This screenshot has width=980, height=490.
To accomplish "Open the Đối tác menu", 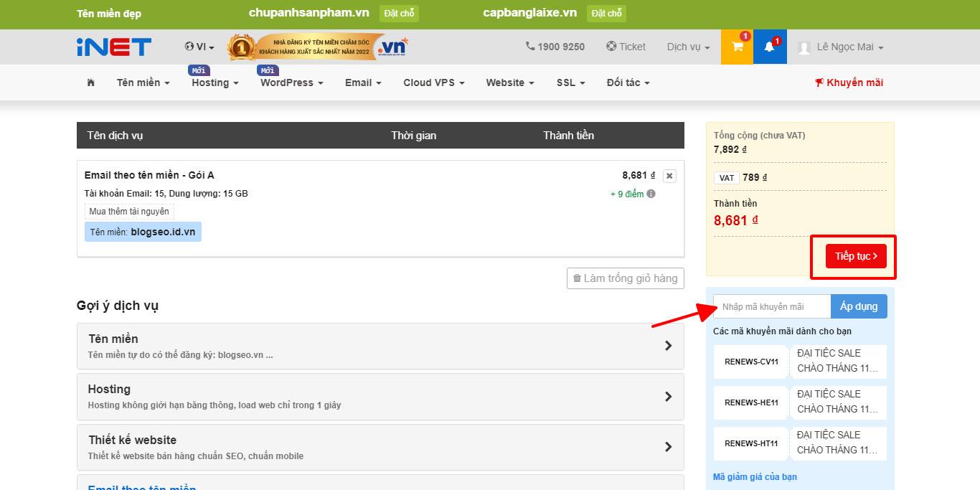I will [628, 83].
